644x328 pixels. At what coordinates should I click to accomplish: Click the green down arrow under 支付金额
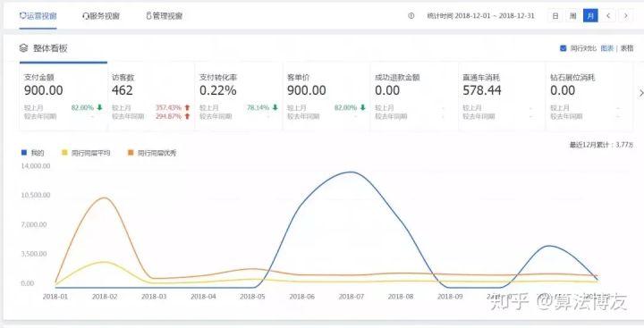click(99, 107)
